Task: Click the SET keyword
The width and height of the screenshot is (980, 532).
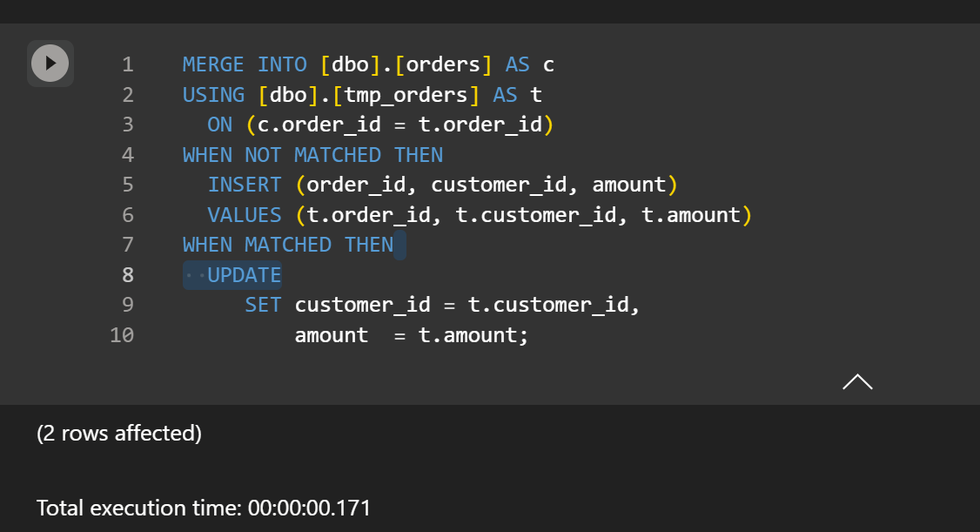Action: click(x=263, y=305)
